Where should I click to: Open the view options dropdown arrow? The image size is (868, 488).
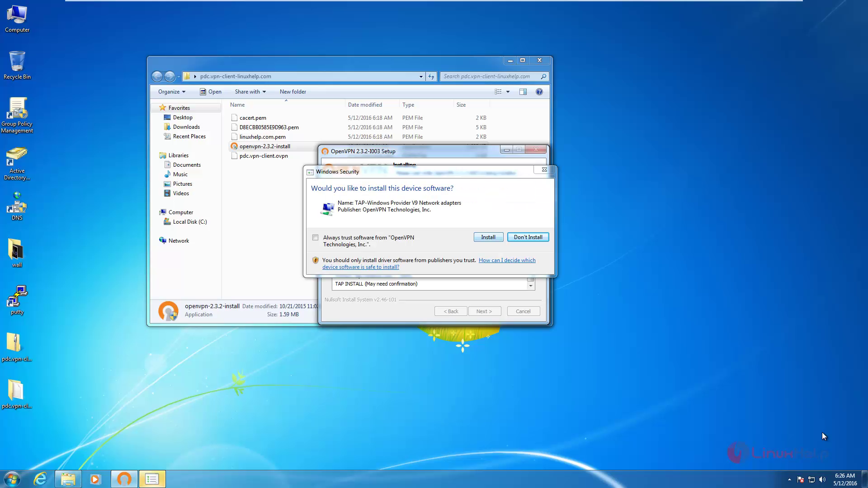pos(508,92)
